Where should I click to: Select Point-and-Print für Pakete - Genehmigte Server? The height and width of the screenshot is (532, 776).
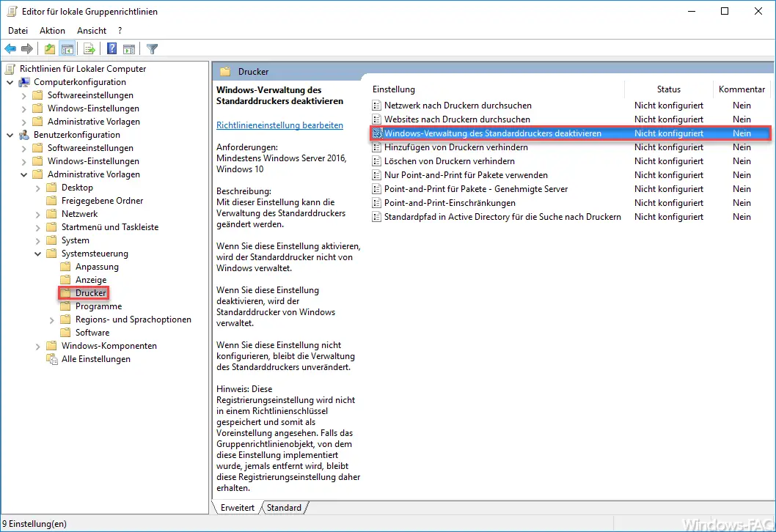click(475, 189)
